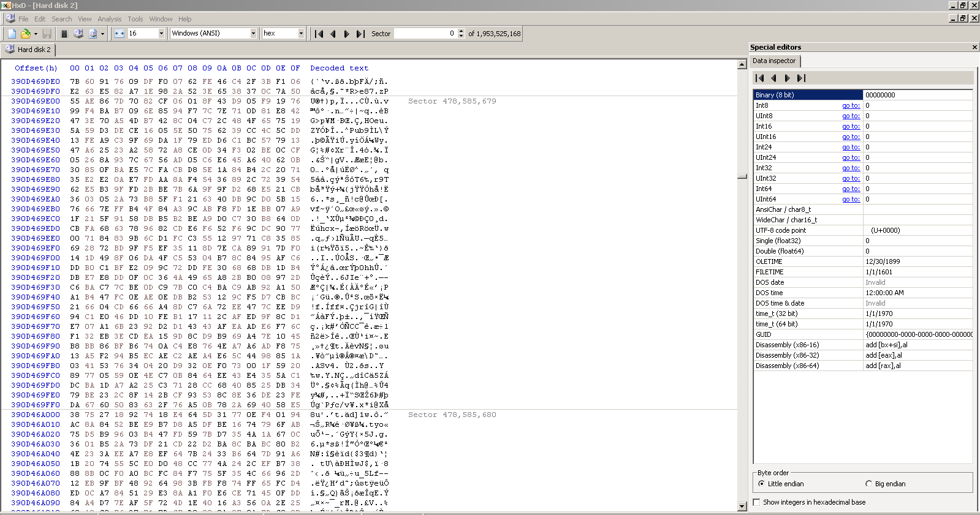Screen dimensions: 980x515
Task: Jump to the last sector in toolbar
Action: click(360, 34)
